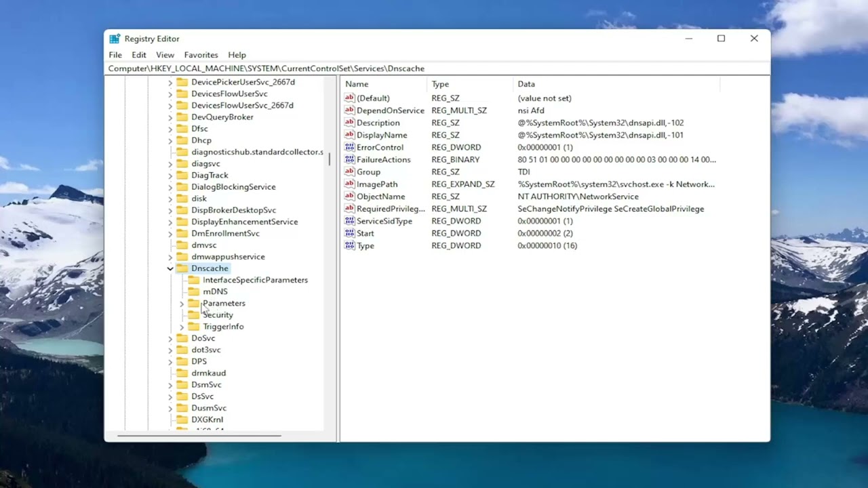Select the DevicesFlowUserSvc_2667d key
The image size is (868, 488).
click(x=242, y=106)
